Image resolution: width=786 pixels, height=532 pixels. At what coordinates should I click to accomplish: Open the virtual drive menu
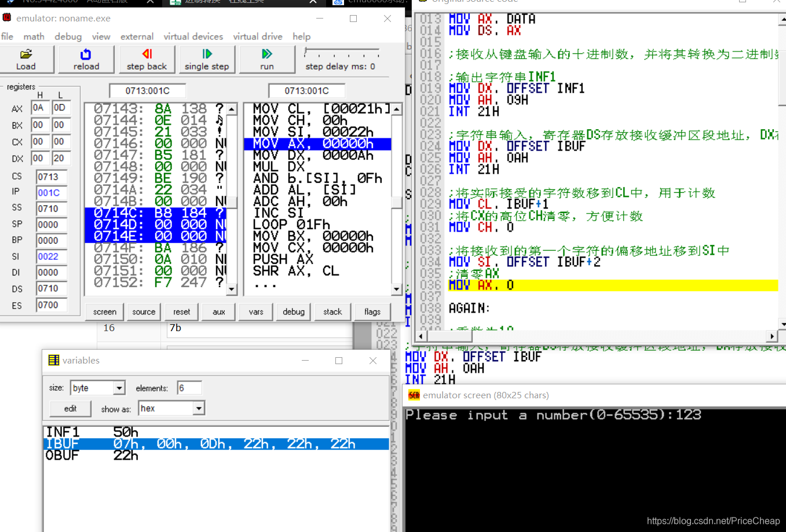[x=258, y=36]
